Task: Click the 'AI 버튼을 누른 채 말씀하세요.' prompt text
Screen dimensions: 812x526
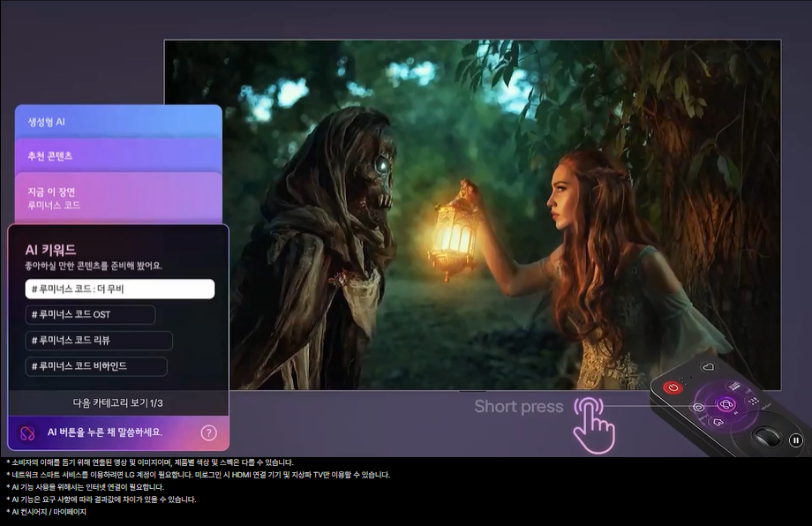Action: coord(105,432)
